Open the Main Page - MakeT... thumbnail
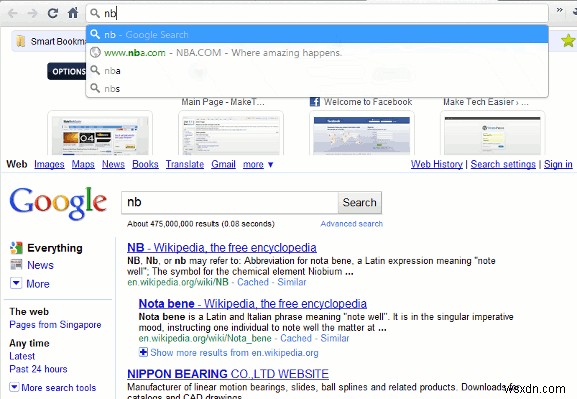Screen dimensions: 577x399 (231, 133)
